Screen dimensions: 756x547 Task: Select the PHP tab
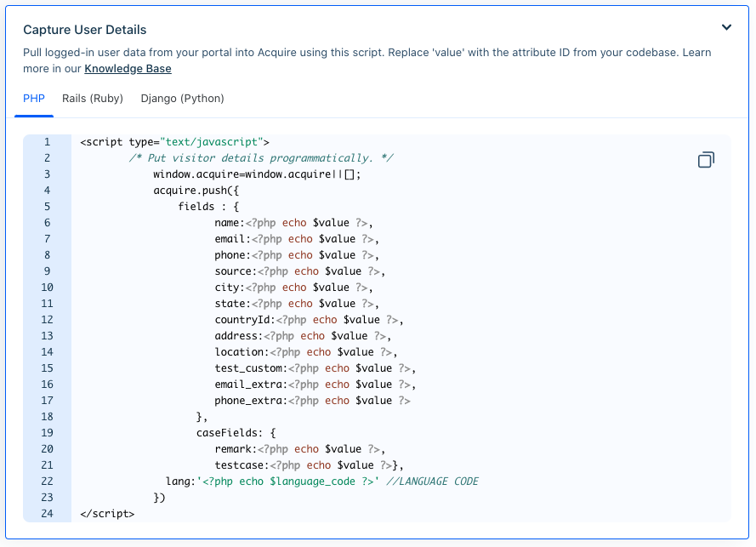pyautogui.click(x=34, y=99)
